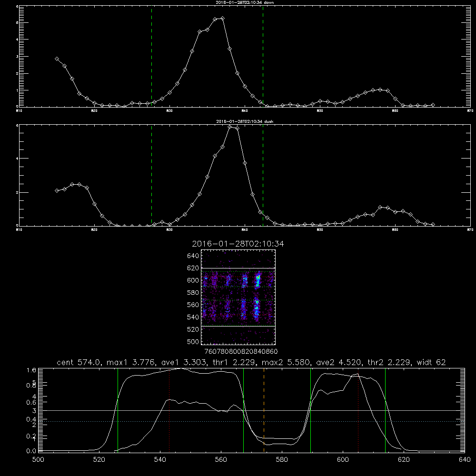Click the '540' label on the profile plot x-axis
The height and width of the screenshot is (476, 476).
[160, 460]
